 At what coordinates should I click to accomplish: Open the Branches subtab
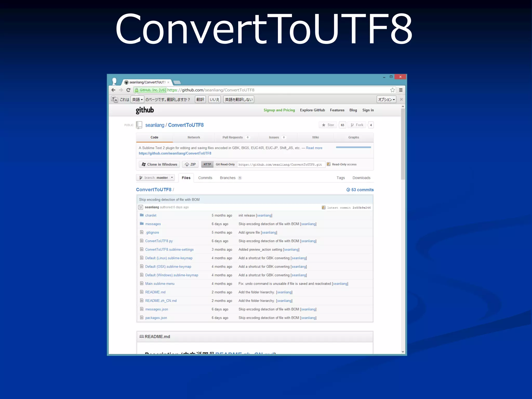(231, 178)
